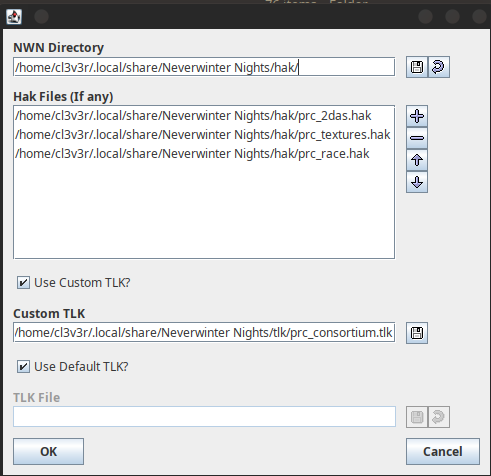Image resolution: width=491 pixels, height=476 pixels.
Task: Click the reset arrow beside NWN Directory
Action: [x=439, y=67]
